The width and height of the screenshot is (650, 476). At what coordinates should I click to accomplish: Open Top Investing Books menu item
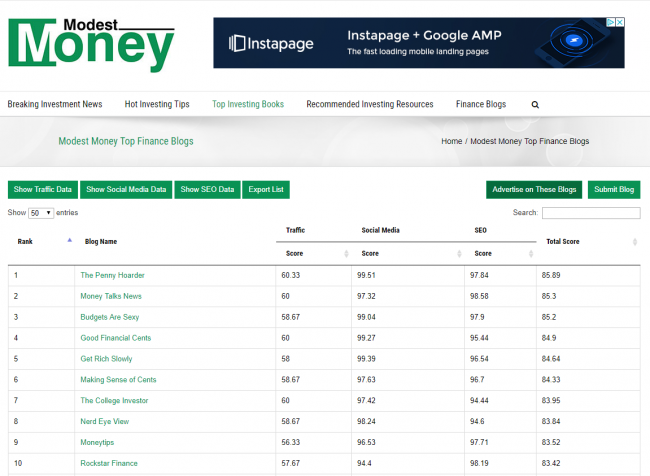(247, 104)
